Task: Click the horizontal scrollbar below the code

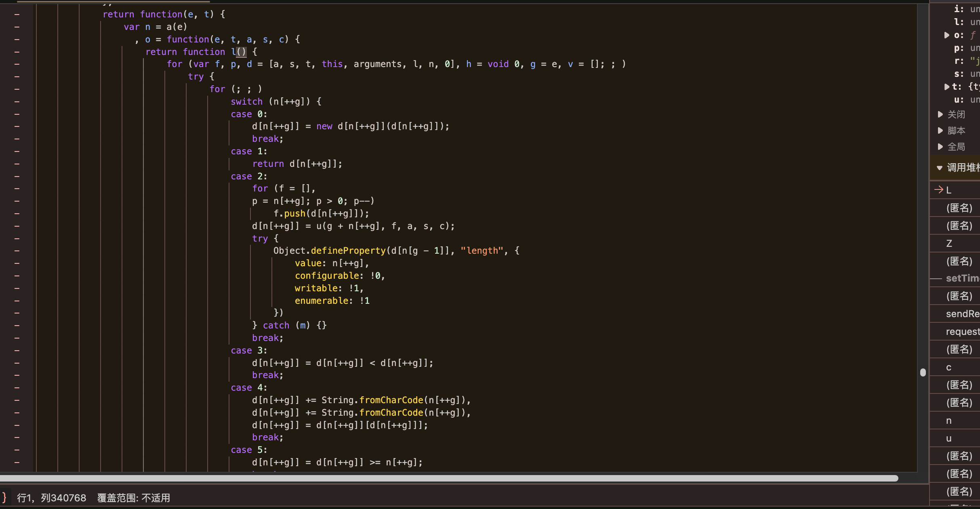Action: click(x=449, y=478)
